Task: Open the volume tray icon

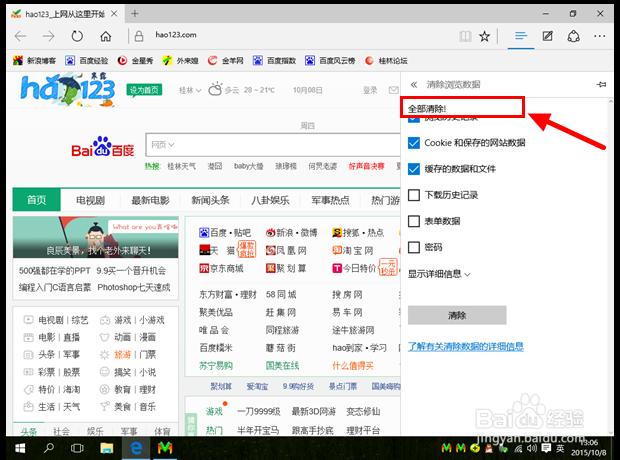Action: pos(532,448)
